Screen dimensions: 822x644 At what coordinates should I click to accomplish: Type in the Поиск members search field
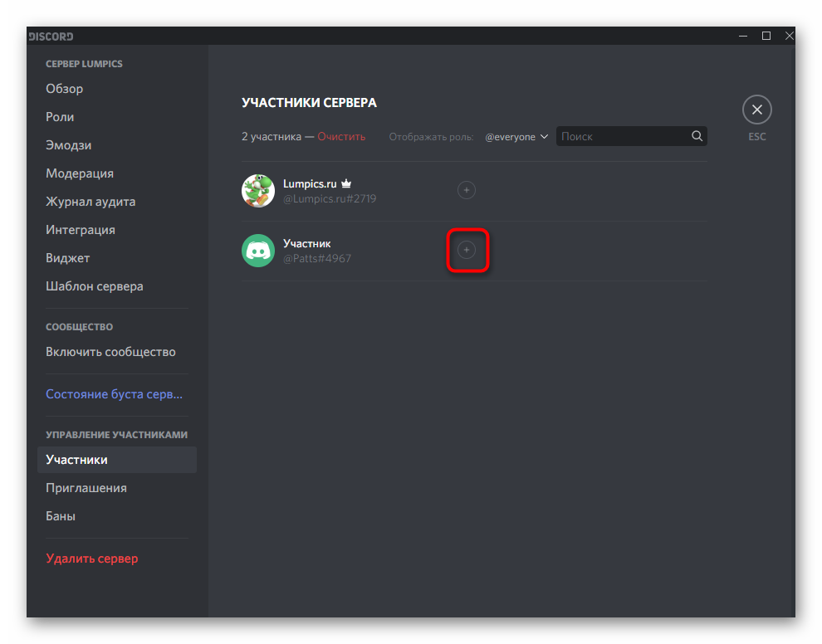click(623, 136)
